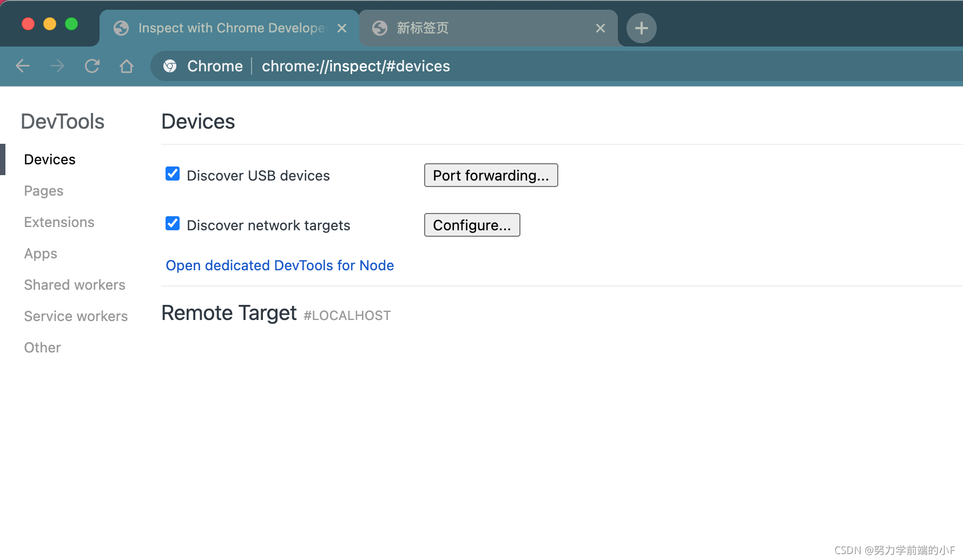Click the DevTools sidebar title

[63, 122]
